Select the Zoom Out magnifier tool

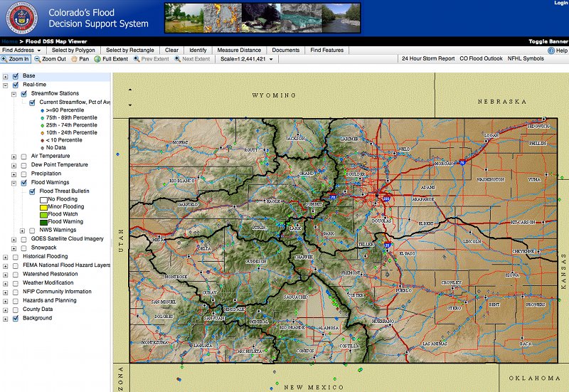coord(50,59)
